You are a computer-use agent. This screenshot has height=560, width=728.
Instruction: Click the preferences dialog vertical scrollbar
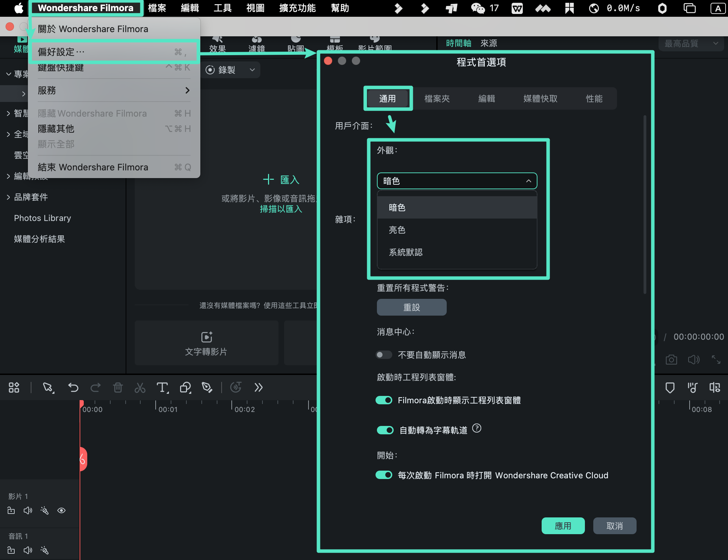[645, 204]
